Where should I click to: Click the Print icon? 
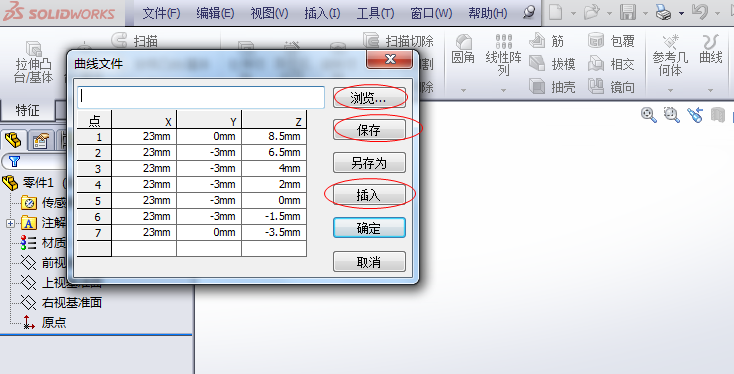pyautogui.click(x=664, y=12)
